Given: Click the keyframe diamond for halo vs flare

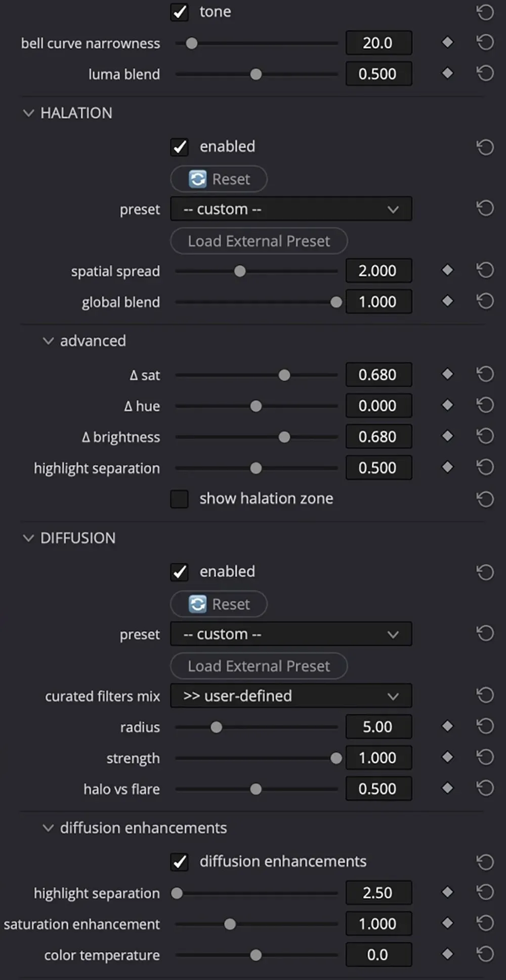Looking at the screenshot, I should pyautogui.click(x=447, y=789).
